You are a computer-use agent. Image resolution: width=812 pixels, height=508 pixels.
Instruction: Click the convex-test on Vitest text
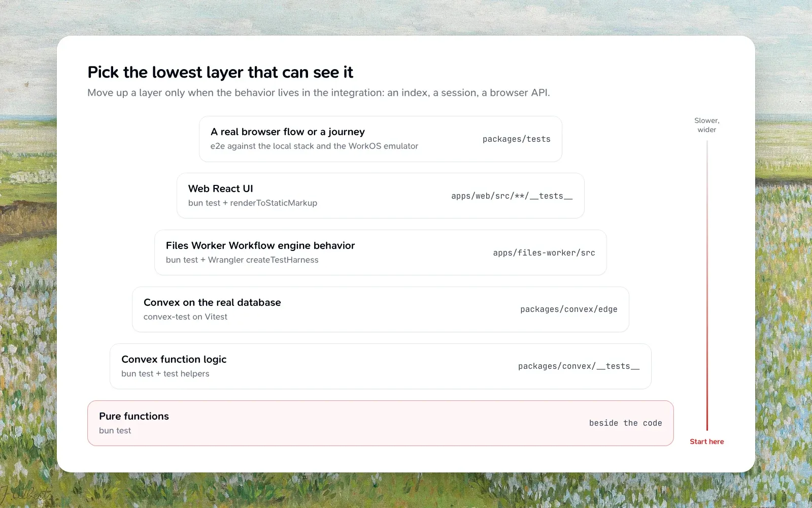[x=185, y=317]
